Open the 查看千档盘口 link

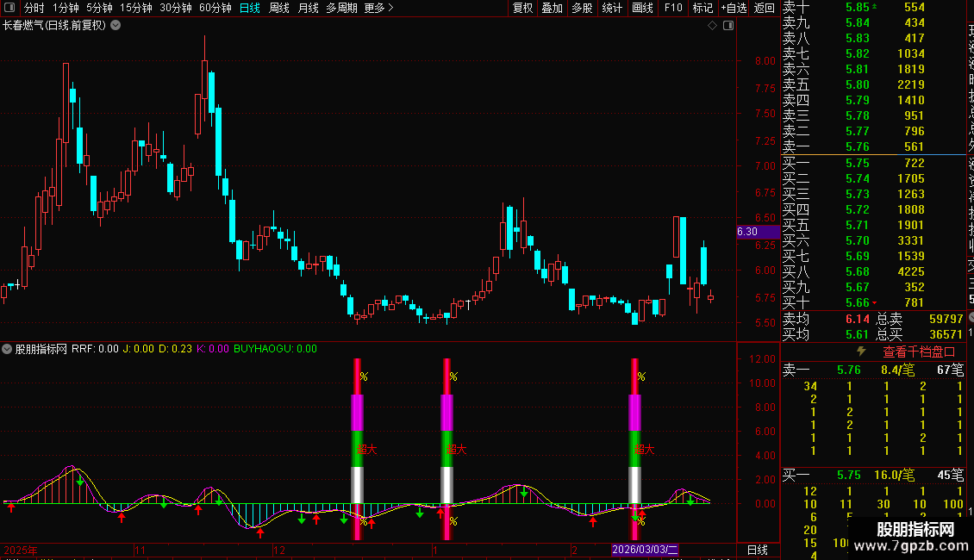[x=919, y=352]
